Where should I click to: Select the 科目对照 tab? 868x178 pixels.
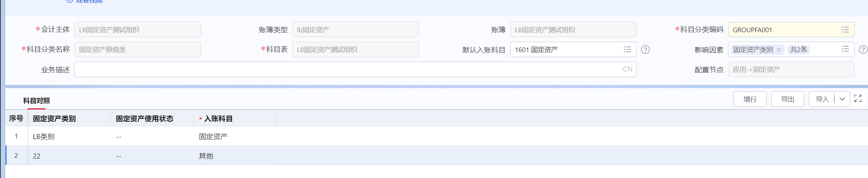[x=36, y=101]
